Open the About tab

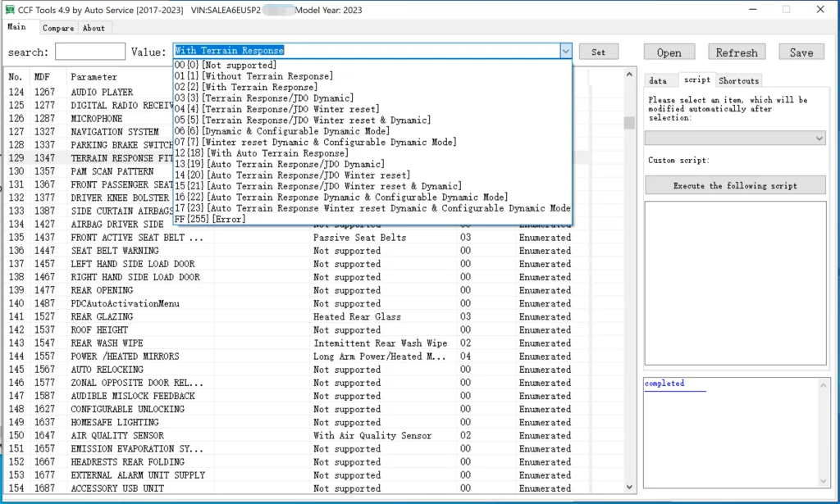coord(94,28)
